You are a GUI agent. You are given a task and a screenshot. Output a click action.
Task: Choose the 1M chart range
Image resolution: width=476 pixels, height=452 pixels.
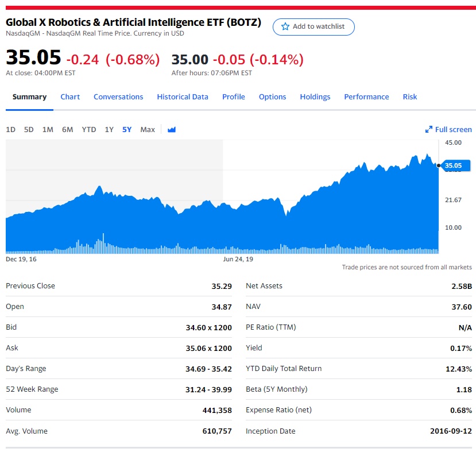pyautogui.click(x=48, y=130)
